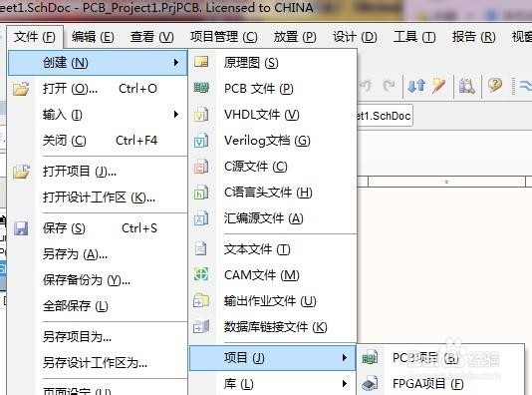The width and height of the screenshot is (532, 395).
Task: Select C源文件 (C) entry
Action: (273, 167)
